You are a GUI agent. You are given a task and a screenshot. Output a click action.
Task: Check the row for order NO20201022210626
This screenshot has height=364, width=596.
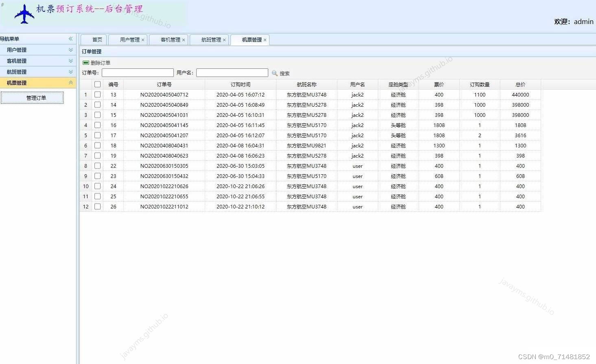point(97,186)
